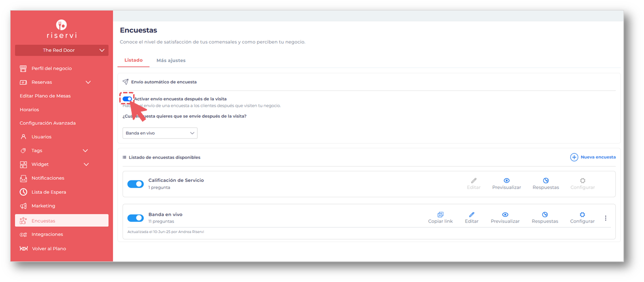Screen dimensions: 644x282
Task: Toggle off the Calificación de Servicio survey
Action: (136, 184)
